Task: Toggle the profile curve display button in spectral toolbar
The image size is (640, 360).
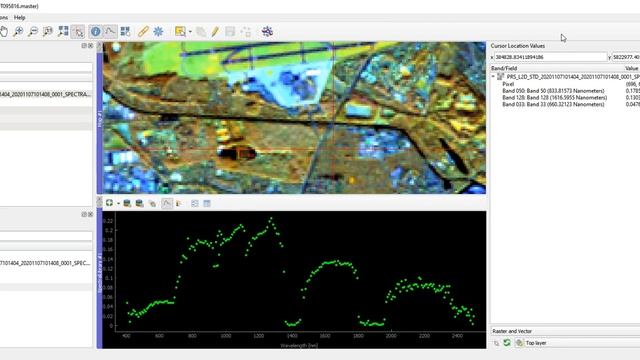Action: point(167,203)
